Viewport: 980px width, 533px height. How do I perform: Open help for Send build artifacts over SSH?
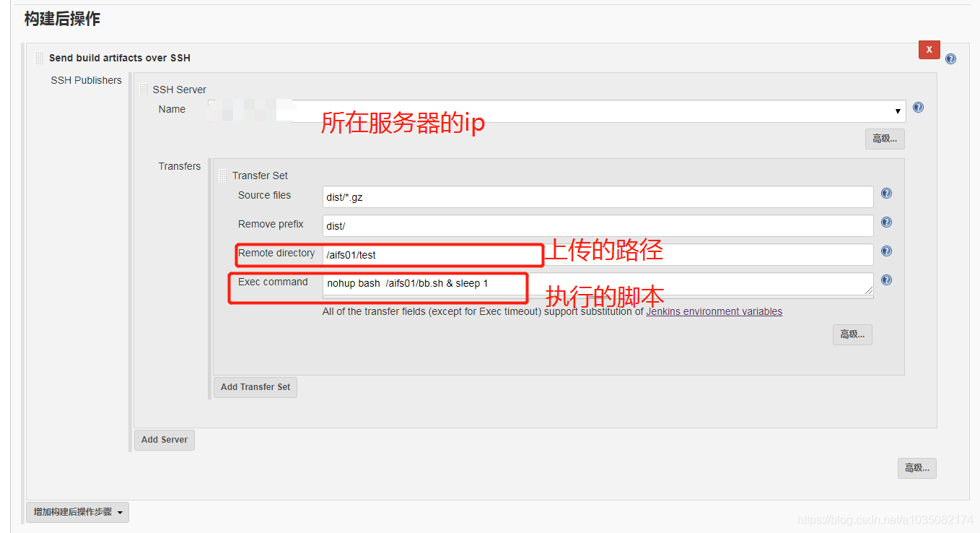pos(950,59)
